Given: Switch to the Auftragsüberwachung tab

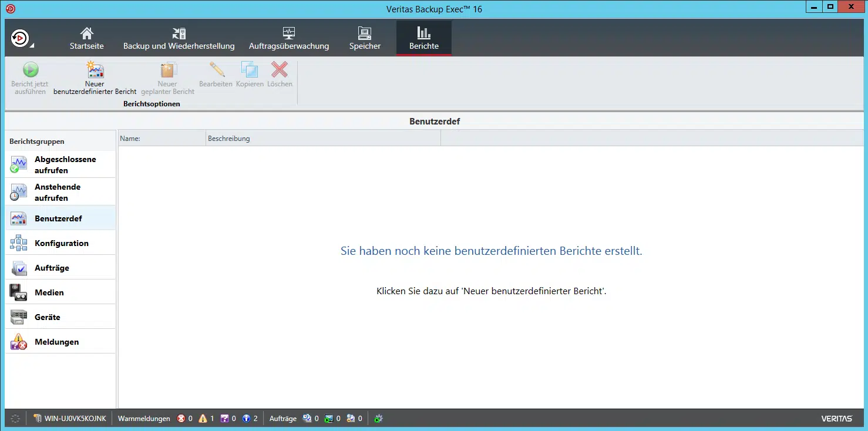Looking at the screenshot, I should click(x=289, y=39).
